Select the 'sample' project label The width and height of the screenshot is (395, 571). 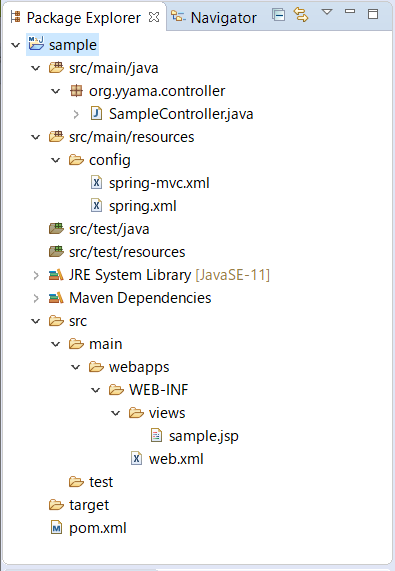pyautogui.click(x=73, y=45)
